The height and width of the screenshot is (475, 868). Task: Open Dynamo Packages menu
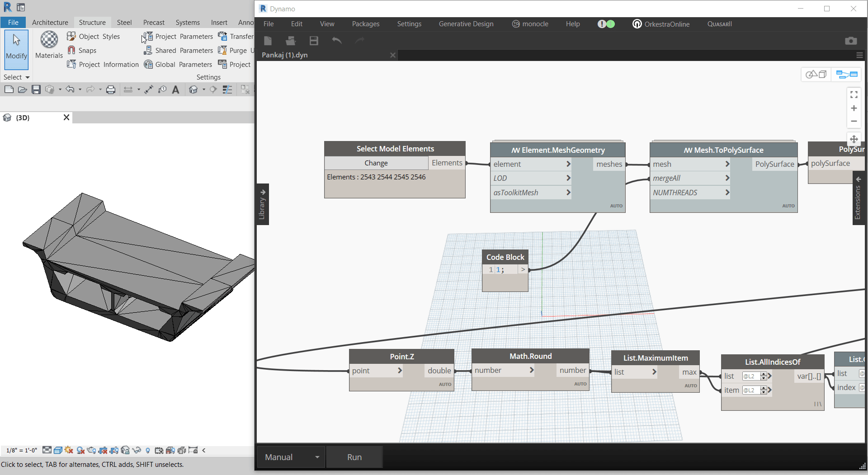tap(366, 24)
